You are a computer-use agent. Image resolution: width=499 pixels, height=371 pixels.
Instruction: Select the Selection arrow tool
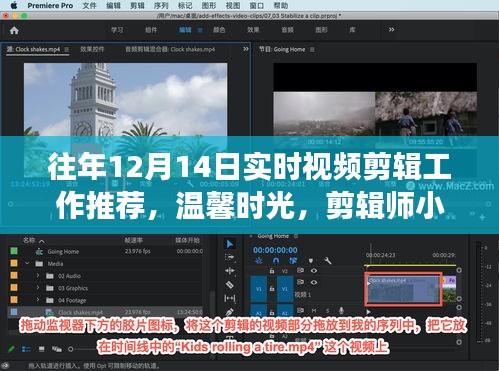(230, 244)
